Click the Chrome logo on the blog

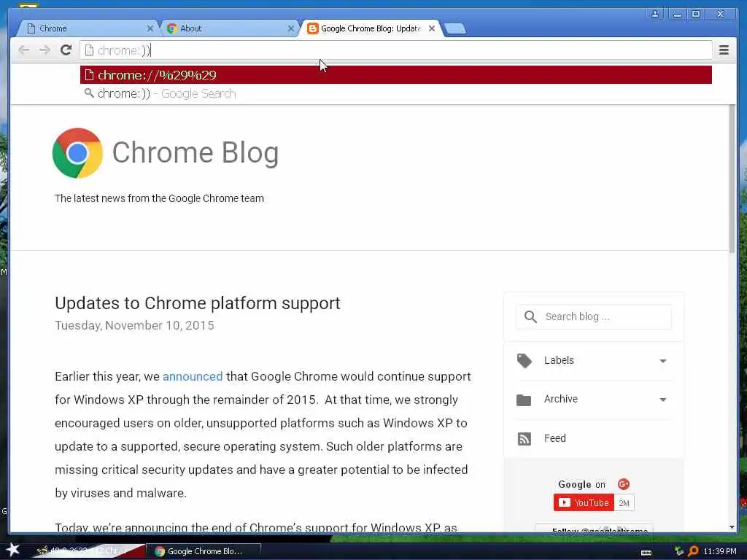(77, 153)
